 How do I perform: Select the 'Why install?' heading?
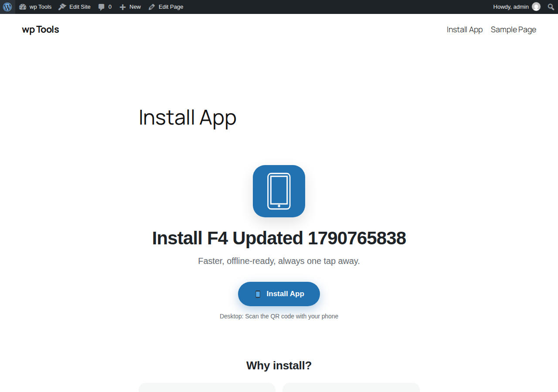[x=279, y=365]
